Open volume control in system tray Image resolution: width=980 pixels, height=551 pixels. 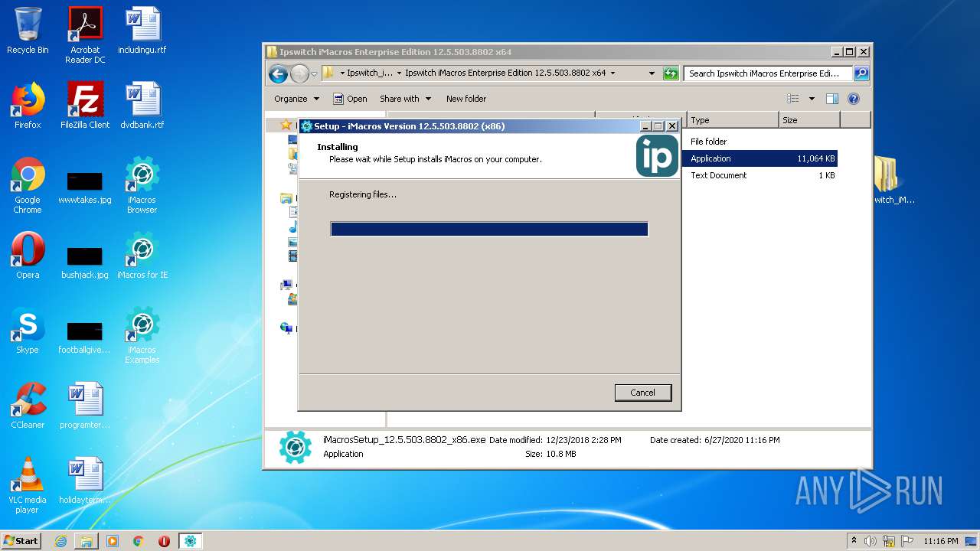pos(871,541)
